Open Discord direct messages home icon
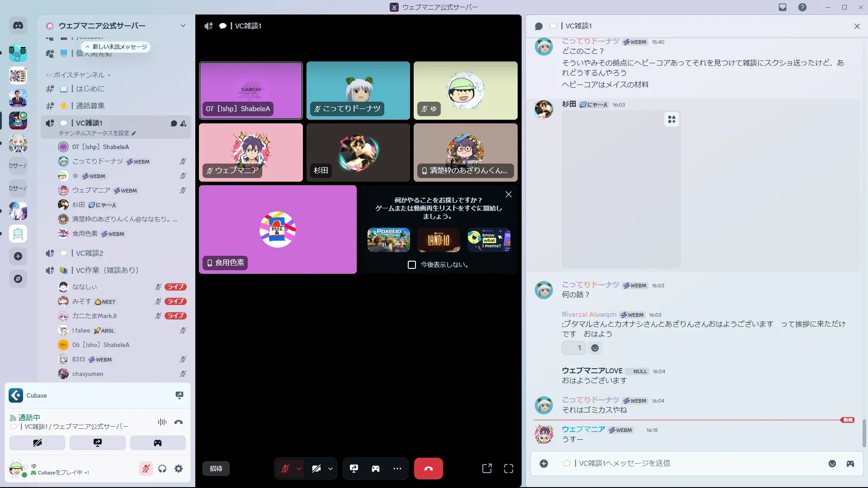The width and height of the screenshot is (868, 488). 18,26
